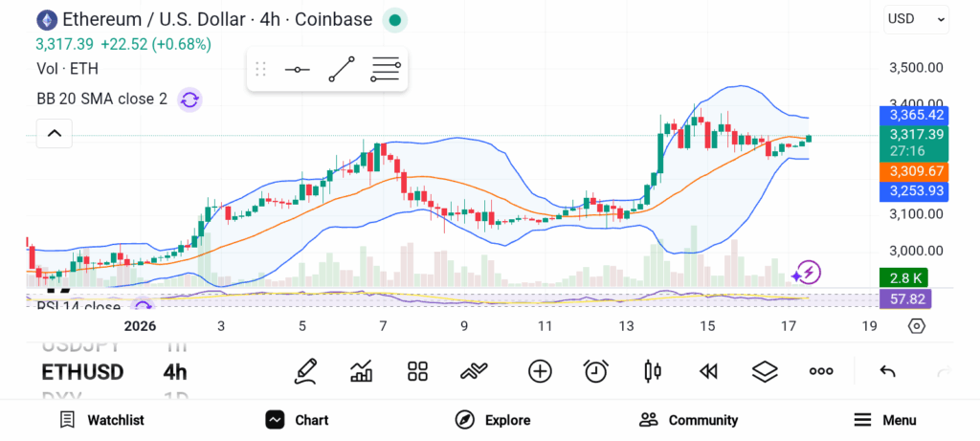The height and width of the screenshot is (441, 980).
Task: Open the drawing tools pencil icon
Action: point(306,371)
